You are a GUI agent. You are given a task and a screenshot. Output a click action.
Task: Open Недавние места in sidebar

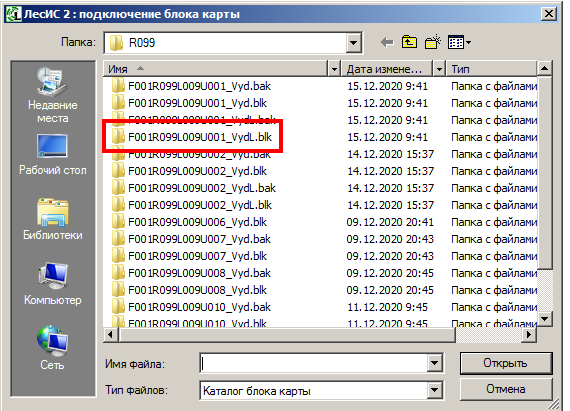[53, 95]
